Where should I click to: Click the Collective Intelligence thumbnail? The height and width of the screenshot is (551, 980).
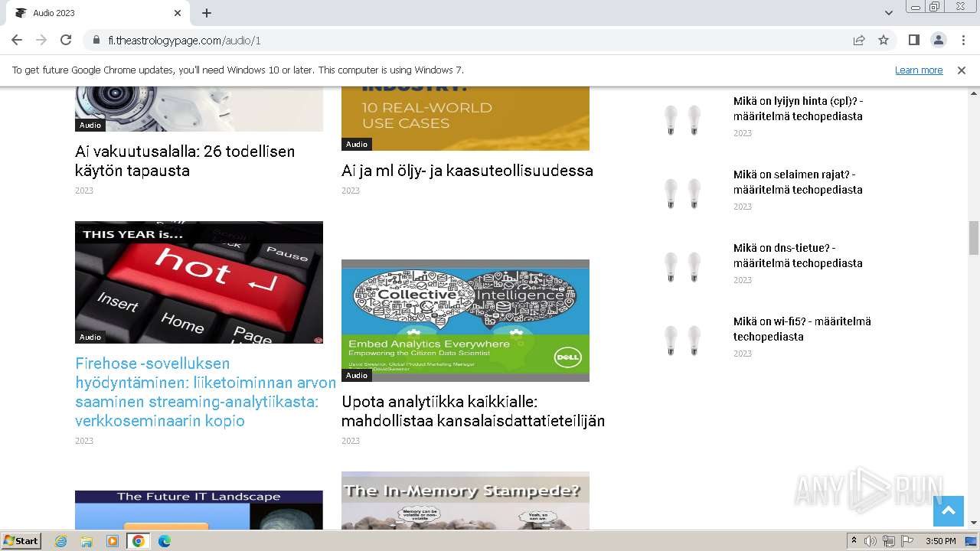(465, 321)
